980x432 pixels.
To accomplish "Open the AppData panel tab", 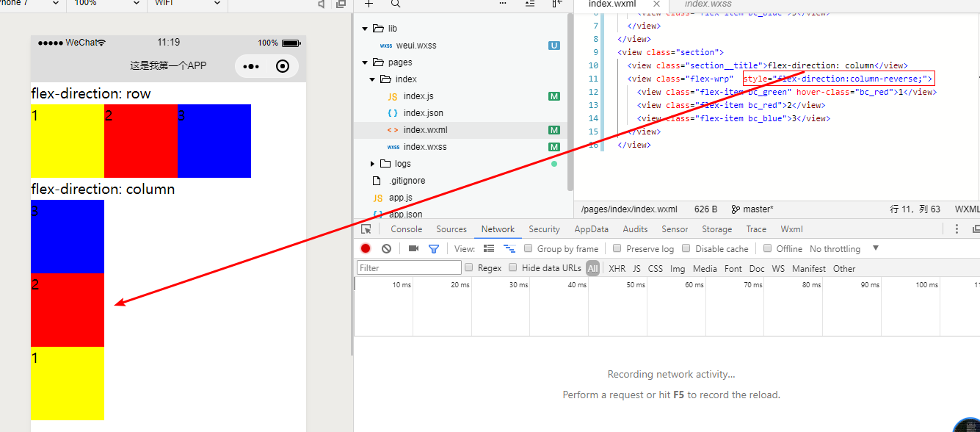I will pyautogui.click(x=591, y=229).
